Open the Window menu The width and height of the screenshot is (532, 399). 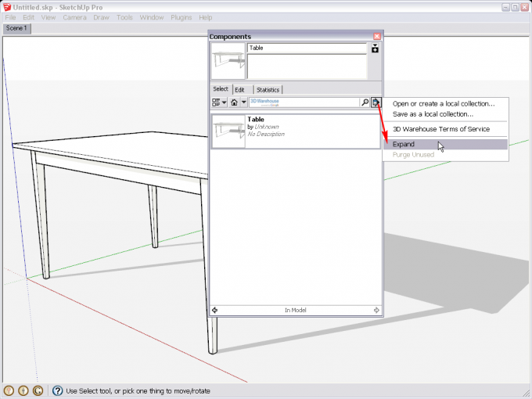point(152,17)
